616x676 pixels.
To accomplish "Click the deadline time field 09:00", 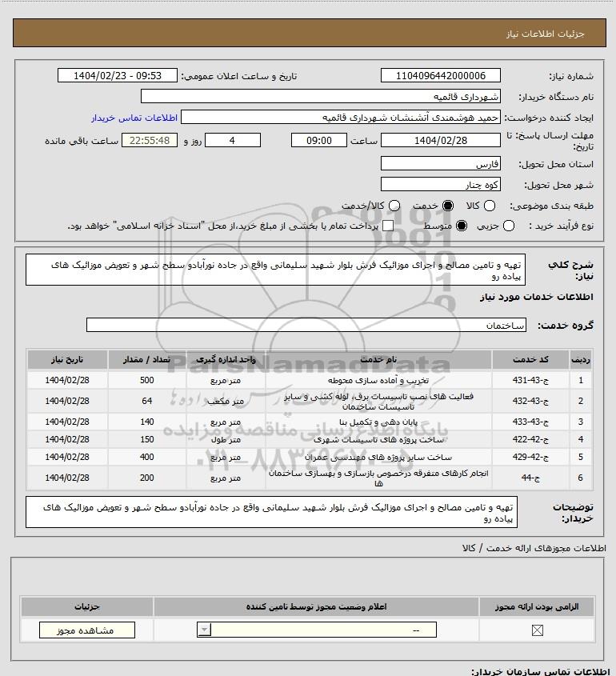I will tap(319, 141).
